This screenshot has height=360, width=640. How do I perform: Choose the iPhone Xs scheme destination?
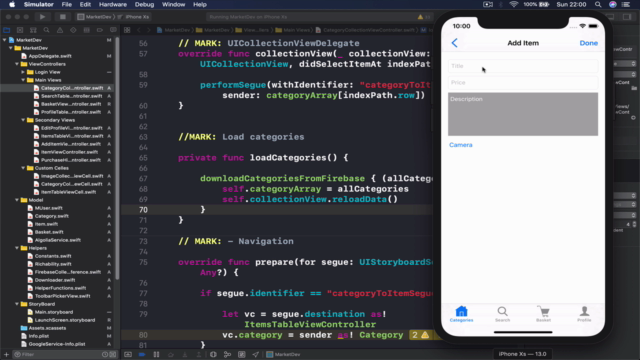click(x=137, y=17)
